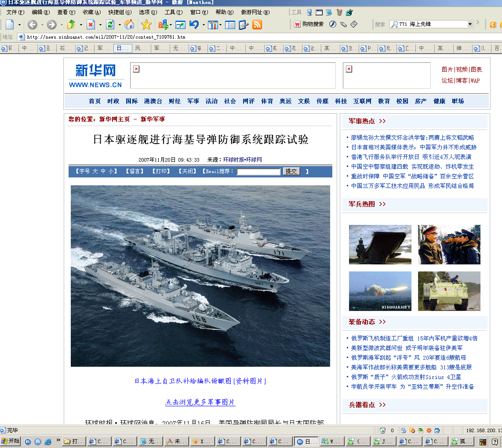502x448 pixels.
Task: Click the 提交 submit button
Action: (291, 171)
